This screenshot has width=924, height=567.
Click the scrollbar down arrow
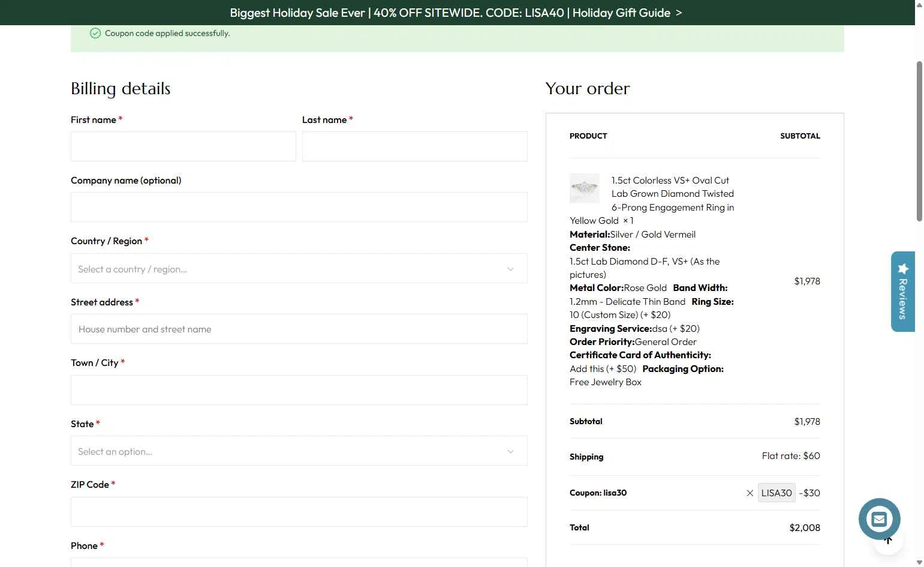(919, 562)
